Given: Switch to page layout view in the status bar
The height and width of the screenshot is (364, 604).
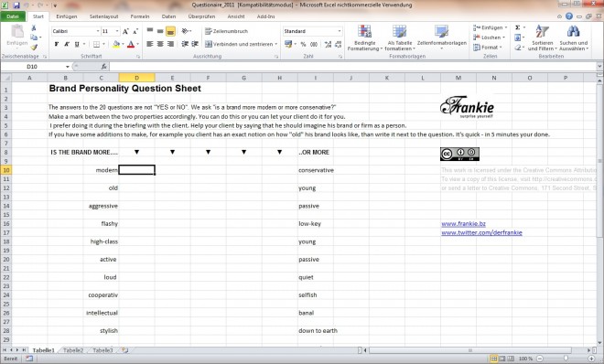Looking at the screenshot, I should tap(502, 359).
